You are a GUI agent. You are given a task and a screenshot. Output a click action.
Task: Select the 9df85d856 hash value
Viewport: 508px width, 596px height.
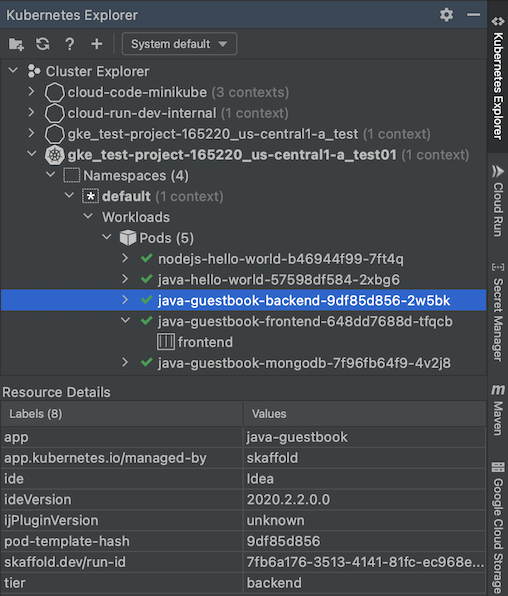[365, 541]
